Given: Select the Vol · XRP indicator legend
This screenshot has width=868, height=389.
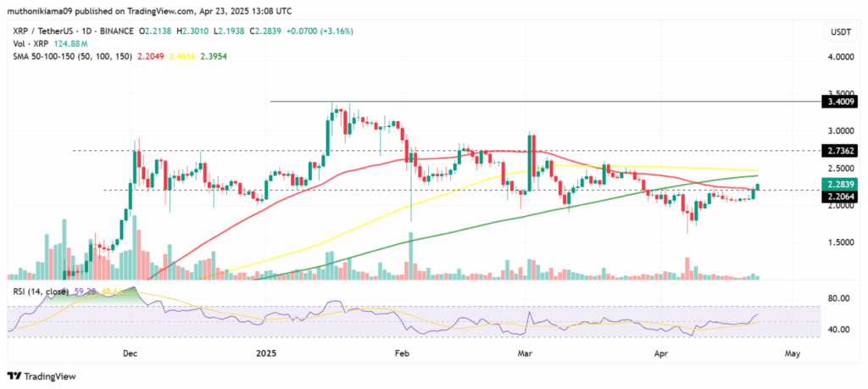Looking at the screenshot, I should 27,44.
